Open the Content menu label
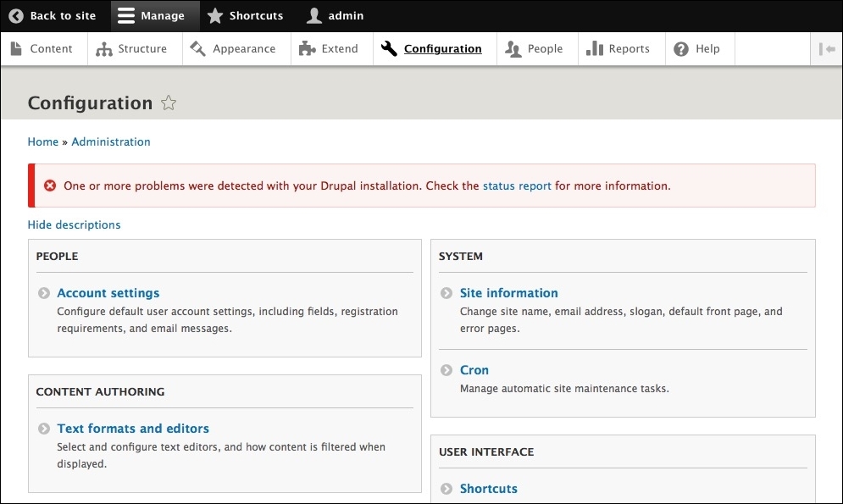 (x=51, y=48)
